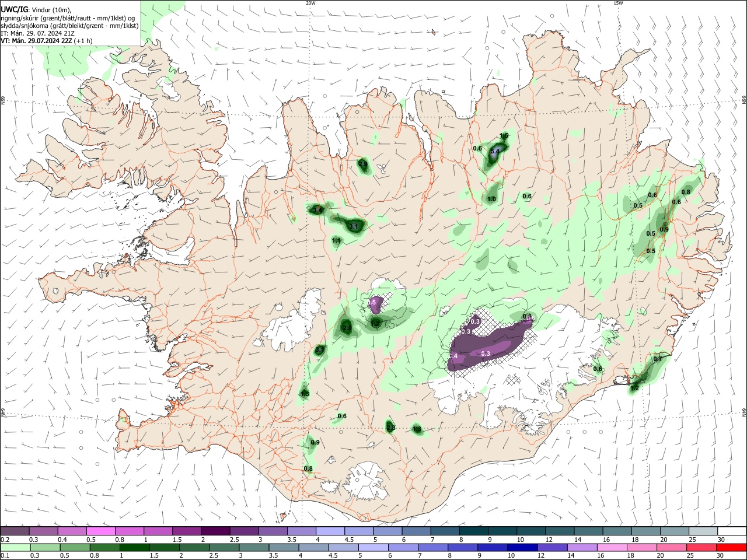747x560 pixels.
Task: Click the 0.2 label in the snow legend
Action: click(x=5, y=540)
